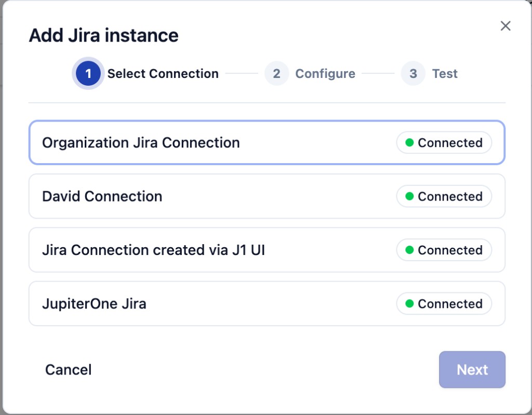This screenshot has width=532, height=415.
Task: Click Connected badge on David Connection
Action: click(x=444, y=196)
